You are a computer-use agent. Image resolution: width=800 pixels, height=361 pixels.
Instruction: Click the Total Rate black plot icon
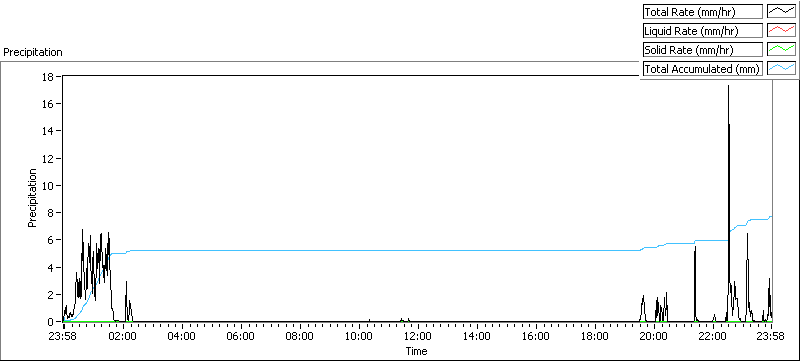click(x=781, y=11)
